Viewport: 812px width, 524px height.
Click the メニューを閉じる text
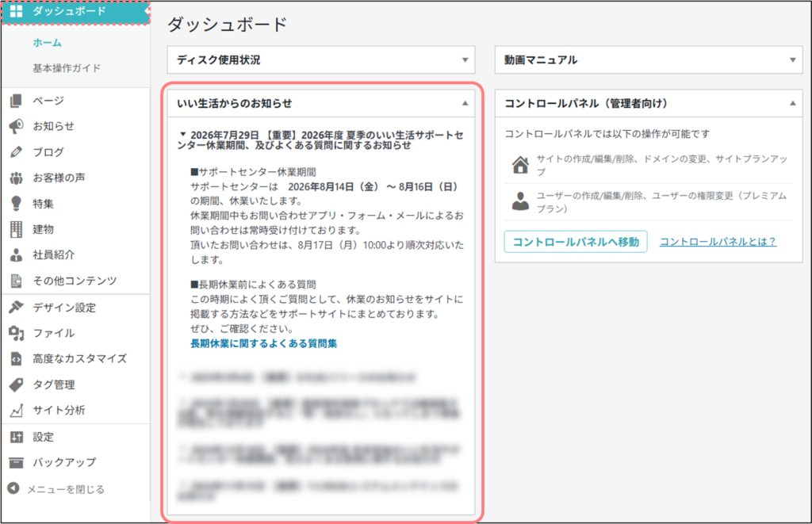click(66, 489)
